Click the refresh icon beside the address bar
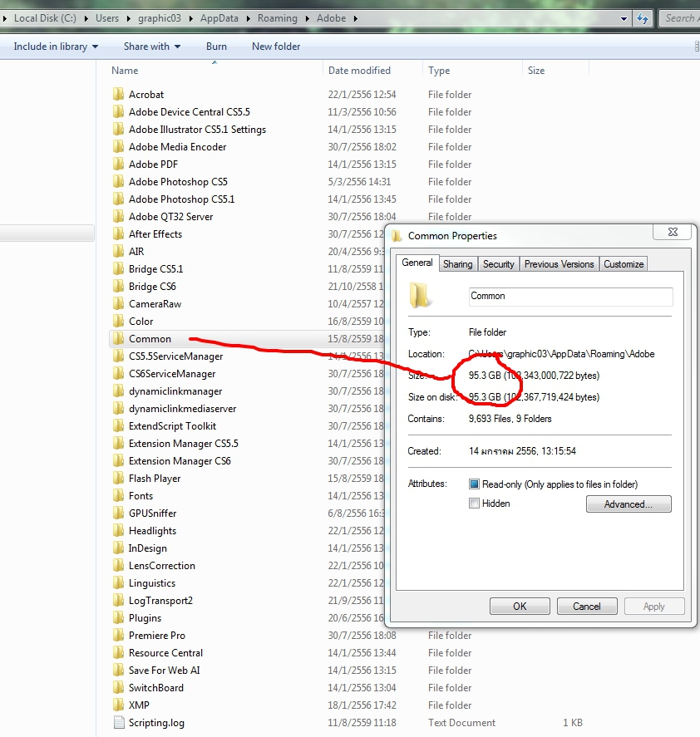 click(642, 18)
